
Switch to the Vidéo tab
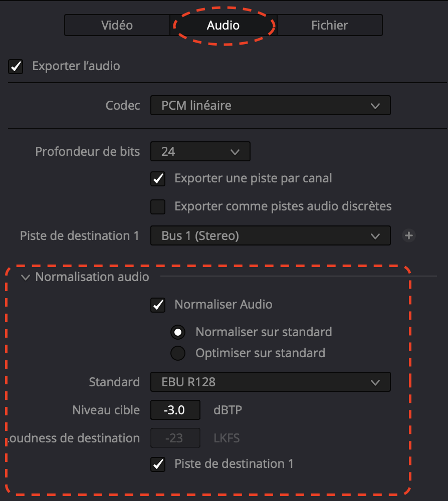(117, 25)
